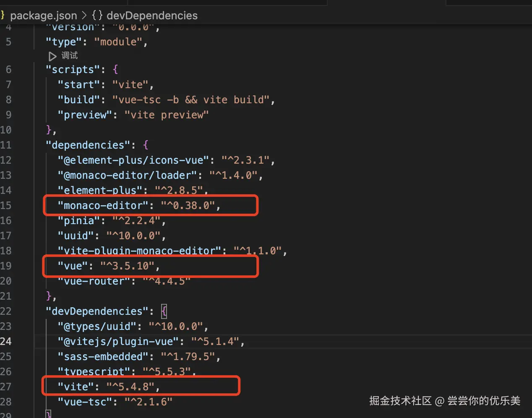Click the "^0.38.0" version value
The width and height of the screenshot is (532, 418).
tap(188, 206)
